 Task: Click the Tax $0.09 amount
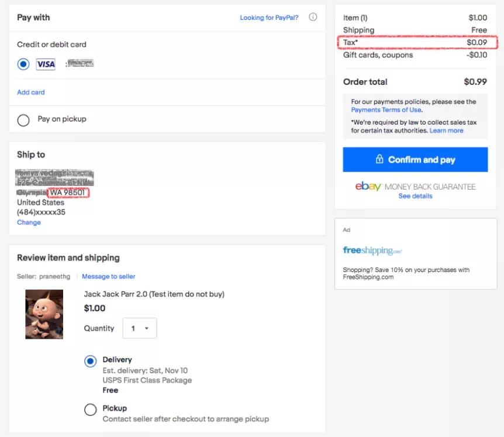click(x=477, y=43)
